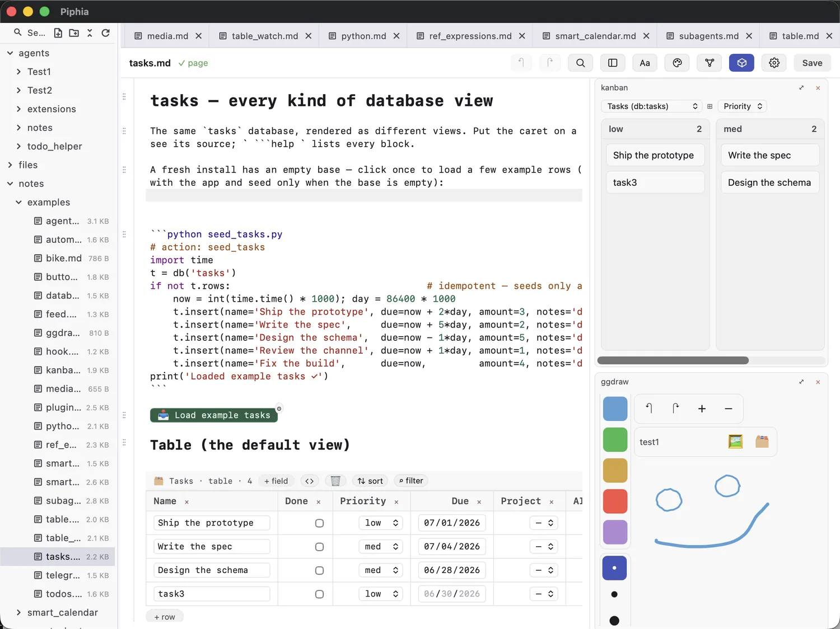This screenshot has width=840, height=629.
Task: Expand the ggdraw panel to fullscreen
Action: (x=801, y=382)
